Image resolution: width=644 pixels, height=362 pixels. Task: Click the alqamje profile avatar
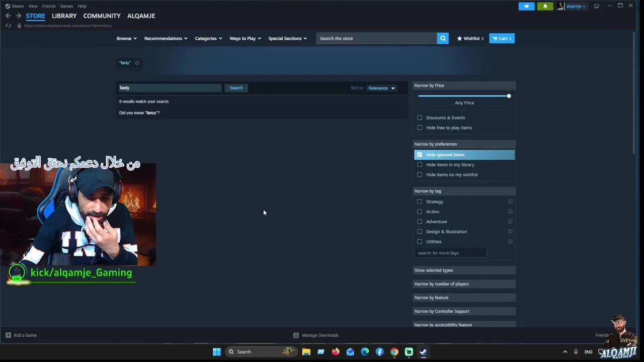click(560, 6)
